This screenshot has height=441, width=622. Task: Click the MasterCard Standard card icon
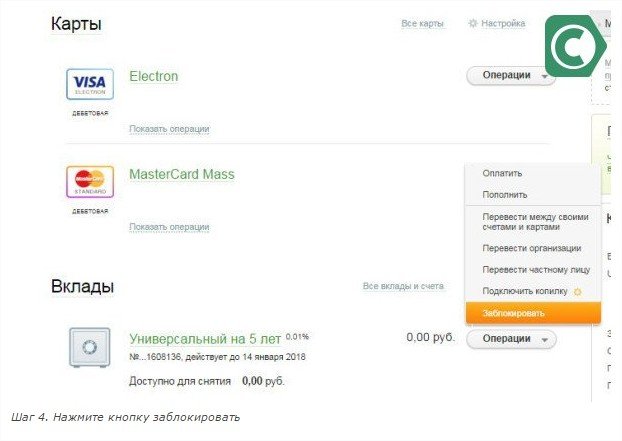89,182
